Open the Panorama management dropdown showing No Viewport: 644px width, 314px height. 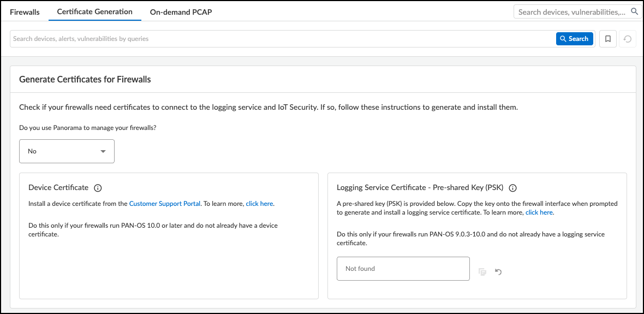point(67,151)
